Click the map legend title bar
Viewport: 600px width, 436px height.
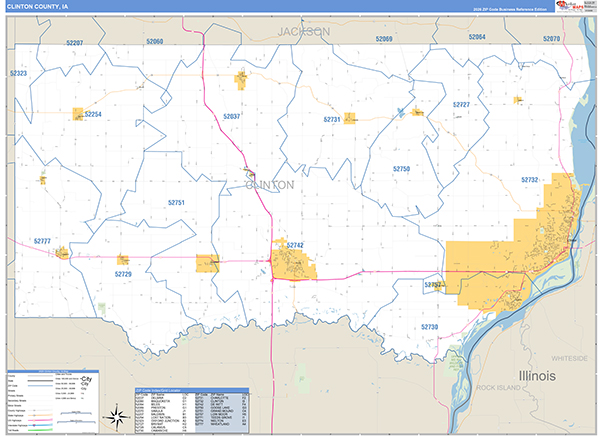[53, 371]
